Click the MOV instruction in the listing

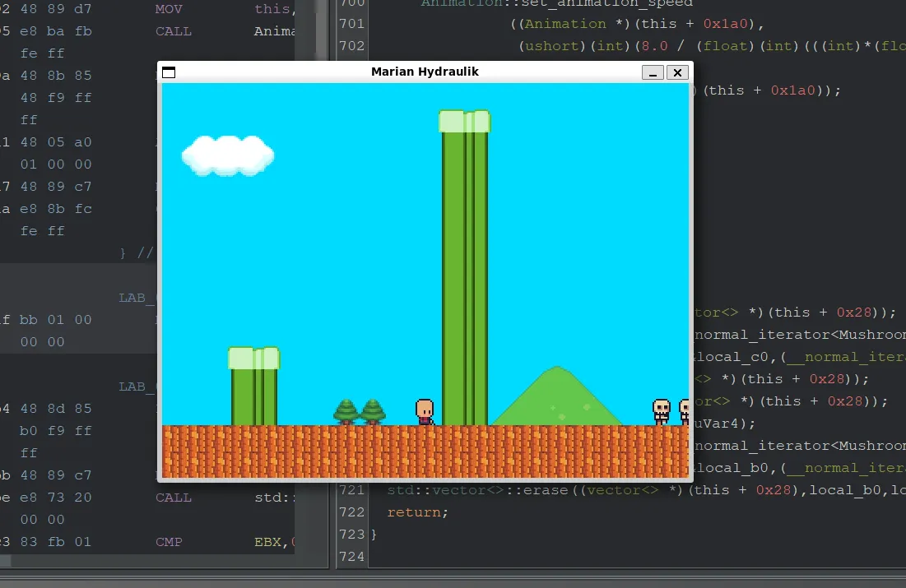(170, 9)
